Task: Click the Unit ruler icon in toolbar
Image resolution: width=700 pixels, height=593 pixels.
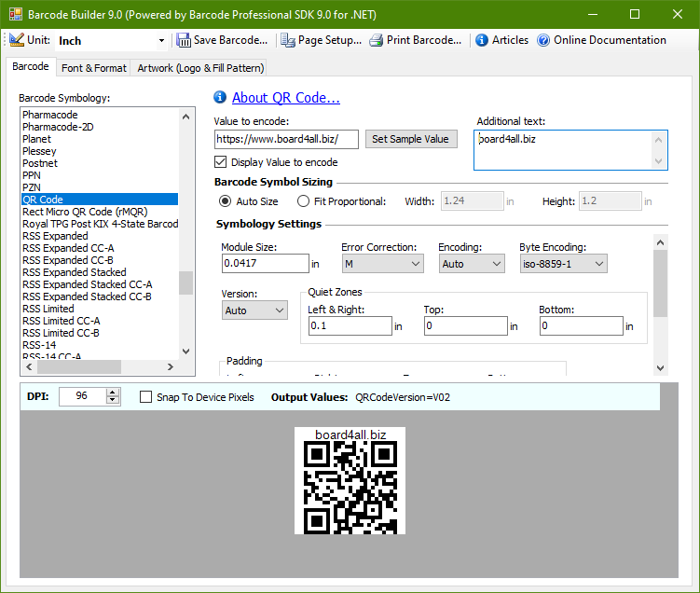Action: click(x=17, y=40)
